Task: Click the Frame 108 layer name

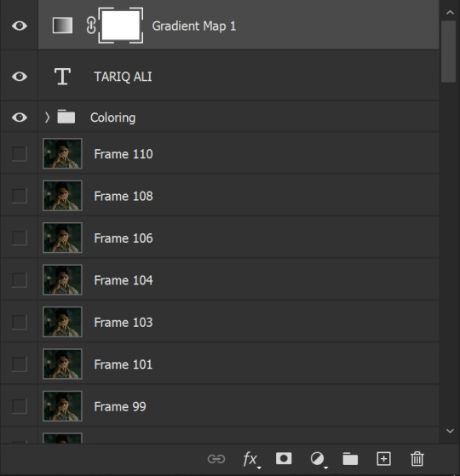Action: coord(124,196)
